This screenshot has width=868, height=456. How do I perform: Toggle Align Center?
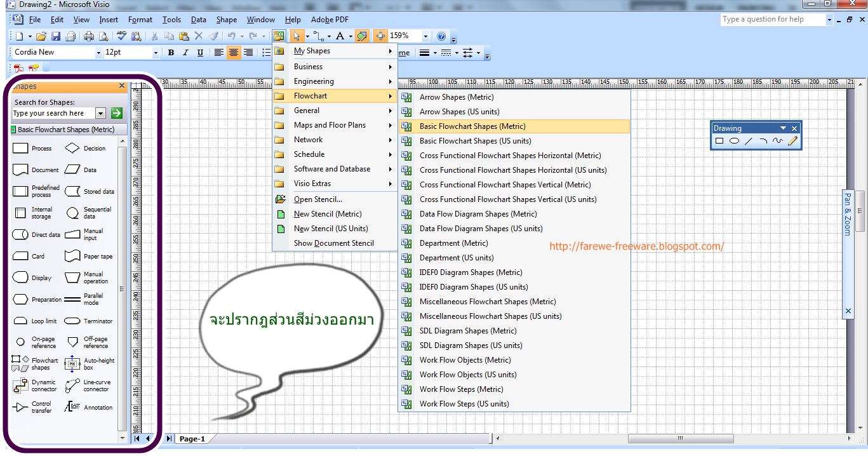coord(234,53)
